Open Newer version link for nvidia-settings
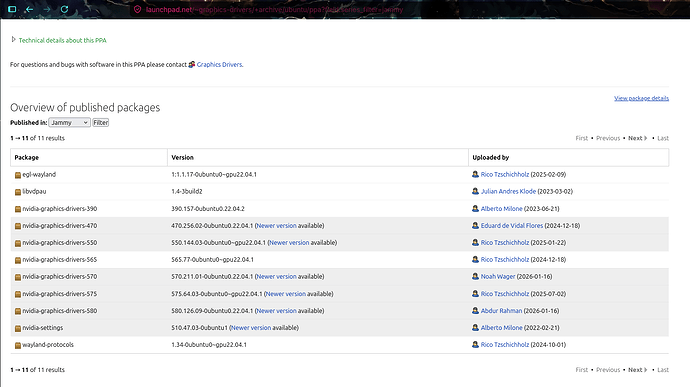This screenshot has height=387, width=690. (x=251, y=328)
